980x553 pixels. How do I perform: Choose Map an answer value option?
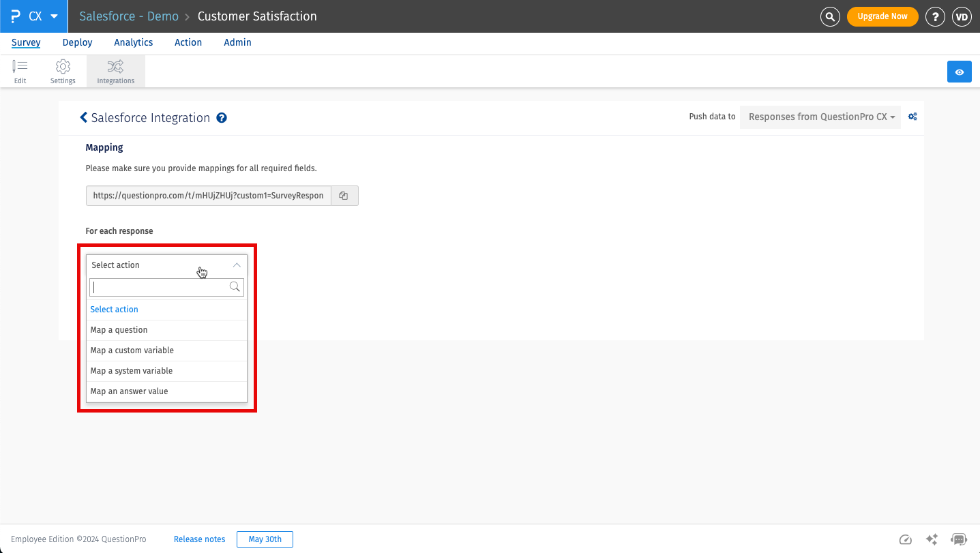[x=166, y=391]
